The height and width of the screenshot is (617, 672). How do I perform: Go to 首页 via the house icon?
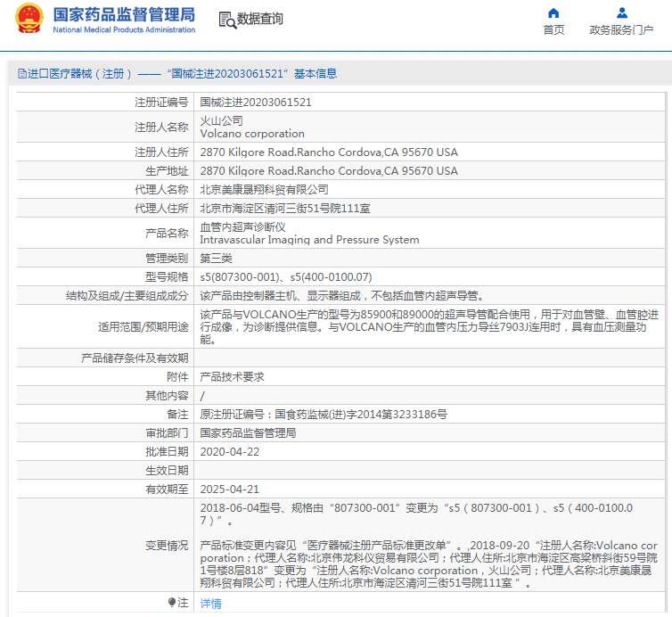pyautogui.click(x=553, y=12)
